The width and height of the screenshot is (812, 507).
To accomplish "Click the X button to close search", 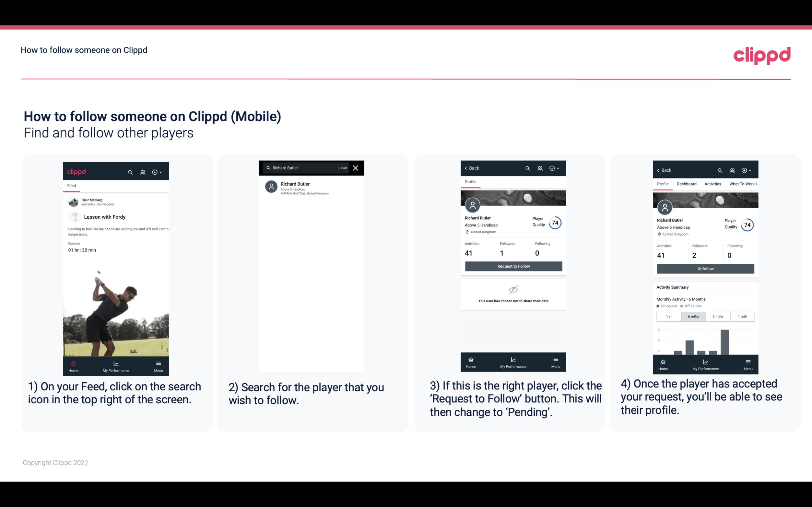I will point(356,167).
